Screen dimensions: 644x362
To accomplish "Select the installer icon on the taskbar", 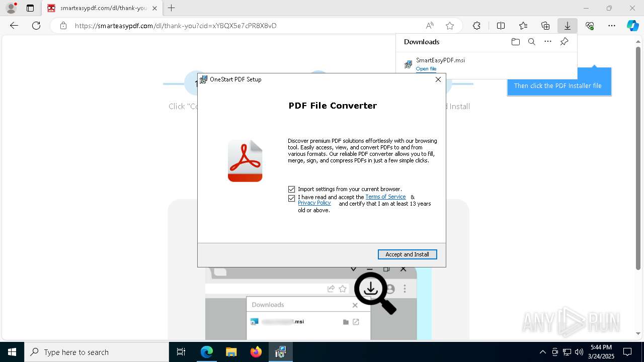I will [280, 352].
